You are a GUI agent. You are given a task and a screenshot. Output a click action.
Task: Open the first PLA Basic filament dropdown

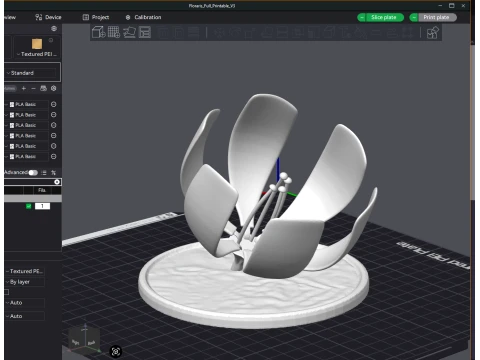click(x=27, y=104)
